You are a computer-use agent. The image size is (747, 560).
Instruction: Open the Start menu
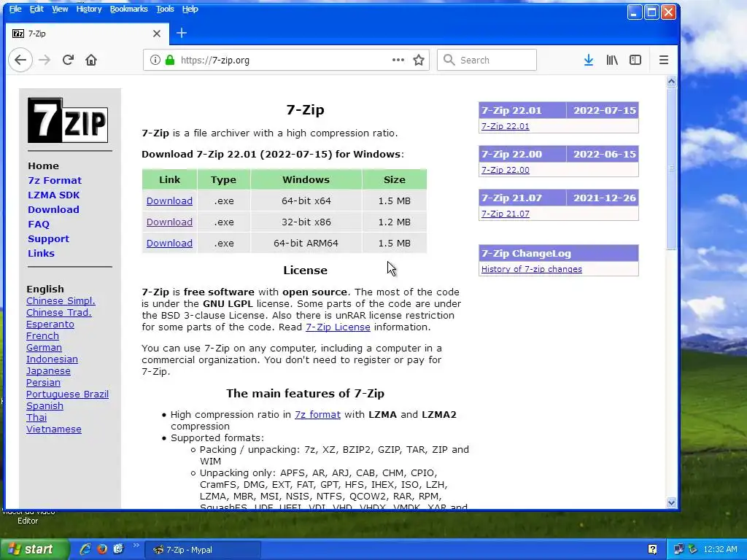tap(34, 550)
